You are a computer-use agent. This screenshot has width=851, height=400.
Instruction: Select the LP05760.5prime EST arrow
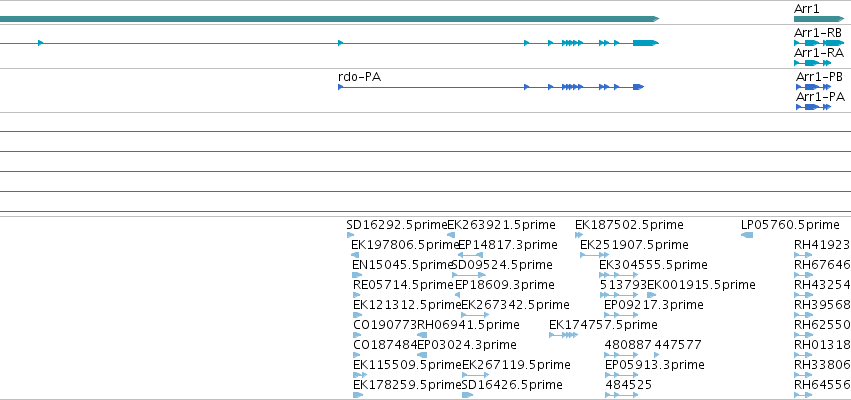[747, 235]
